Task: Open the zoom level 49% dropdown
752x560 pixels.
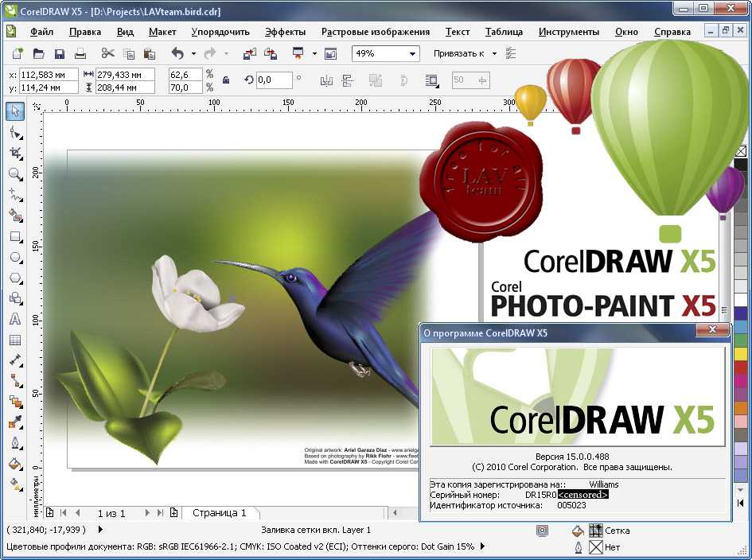Action: coord(412,54)
